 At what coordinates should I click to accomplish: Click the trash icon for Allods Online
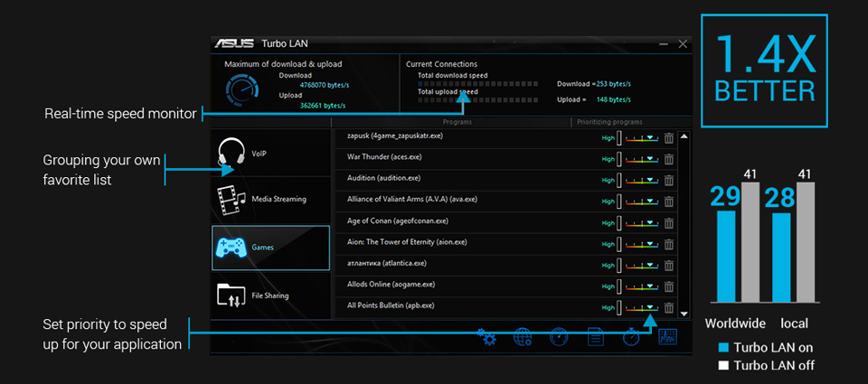(x=669, y=286)
